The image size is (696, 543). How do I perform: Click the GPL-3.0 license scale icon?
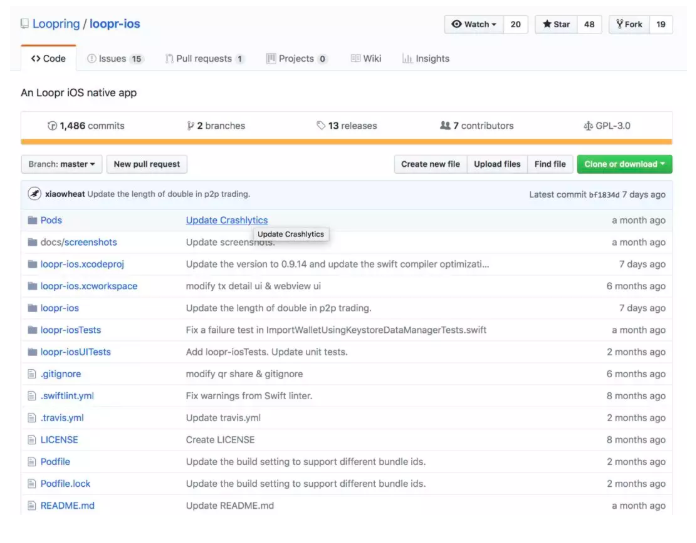coord(588,126)
